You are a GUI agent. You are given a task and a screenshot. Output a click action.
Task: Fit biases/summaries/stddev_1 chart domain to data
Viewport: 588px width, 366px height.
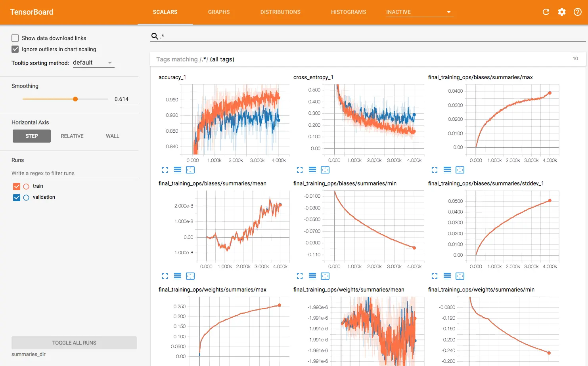click(x=460, y=276)
